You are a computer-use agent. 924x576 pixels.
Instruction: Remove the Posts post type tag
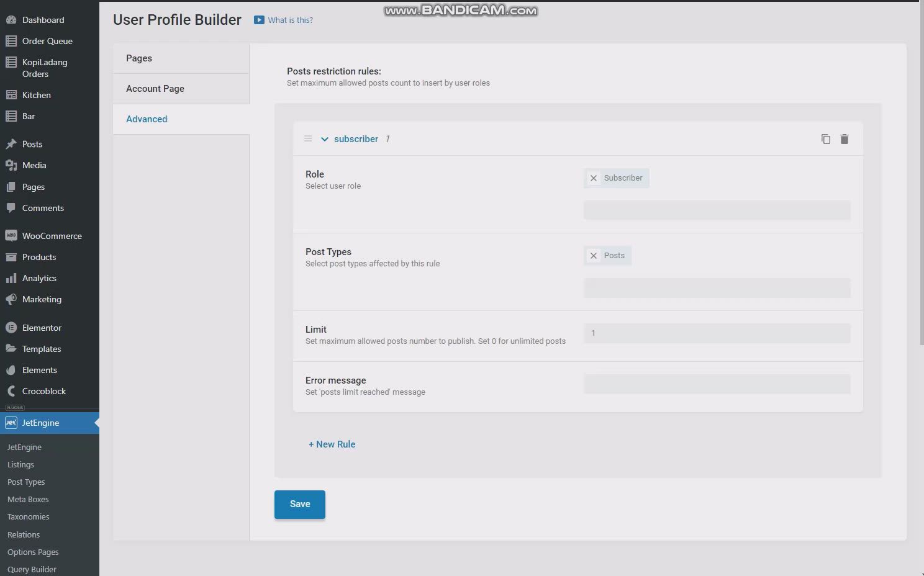[x=594, y=256]
